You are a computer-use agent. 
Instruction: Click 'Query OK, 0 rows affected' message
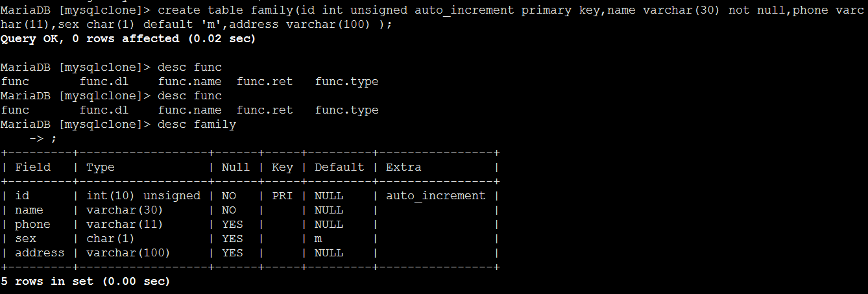pos(90,39)
